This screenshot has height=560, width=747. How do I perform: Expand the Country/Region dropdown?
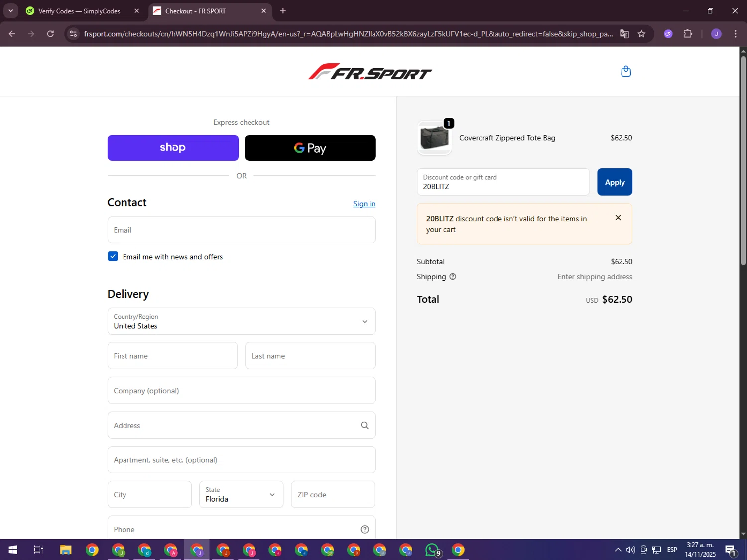(x=242, y=321)
